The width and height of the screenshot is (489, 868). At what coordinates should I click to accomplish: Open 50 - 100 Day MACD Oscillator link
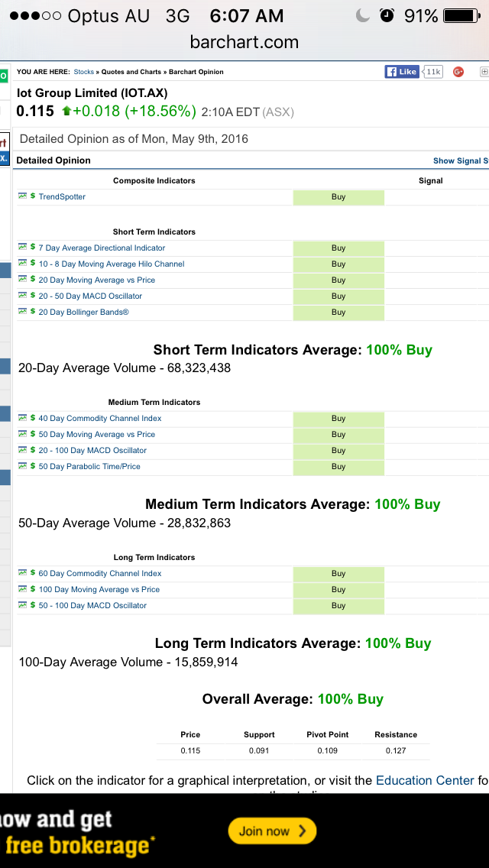click(x=92, y=606)
